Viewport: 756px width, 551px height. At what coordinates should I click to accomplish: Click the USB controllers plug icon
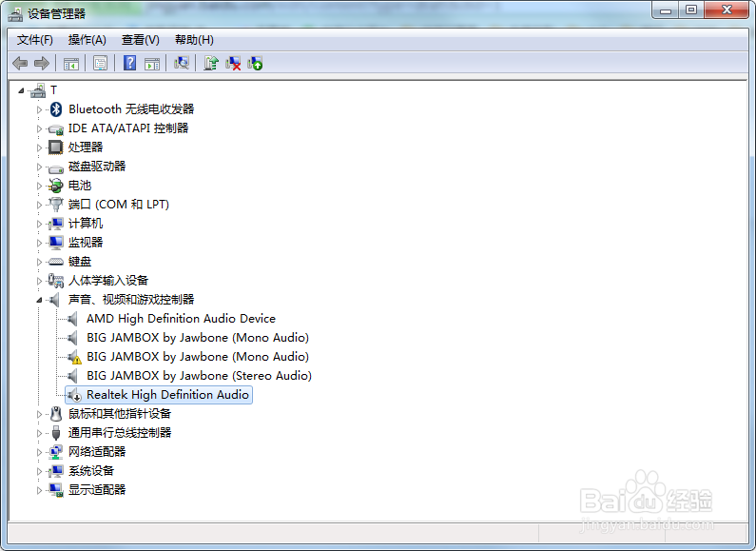pyautogui.click(x=56, y=433)
